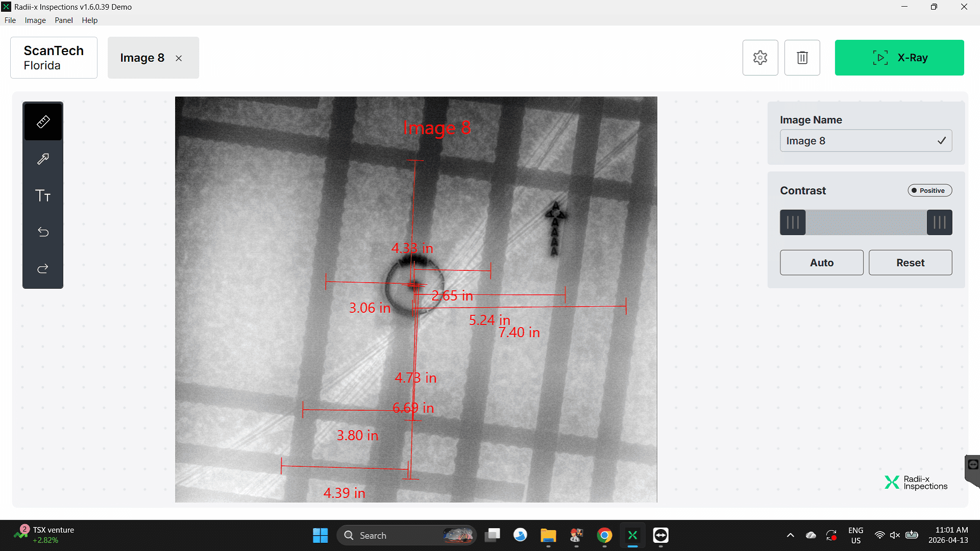Open the File menu
This screenshot has width=980, height=551.
pos(10,20)
